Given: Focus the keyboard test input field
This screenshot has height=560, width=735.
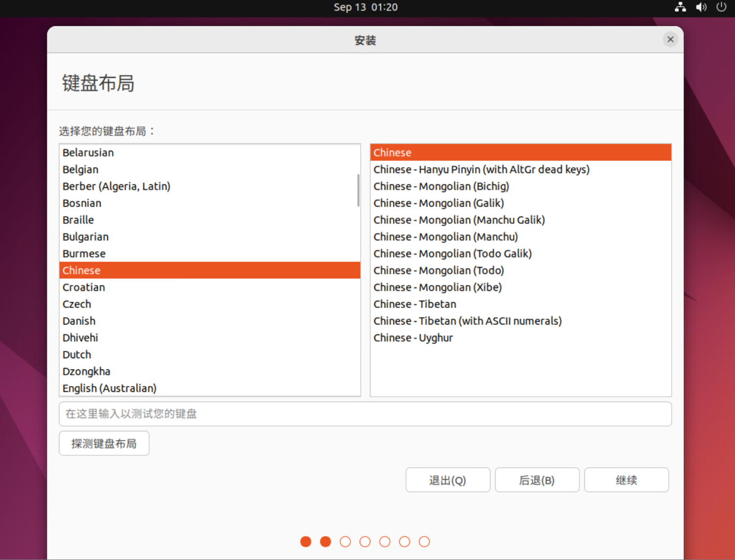Looking at the screenshot, I should tap(365, 414).
